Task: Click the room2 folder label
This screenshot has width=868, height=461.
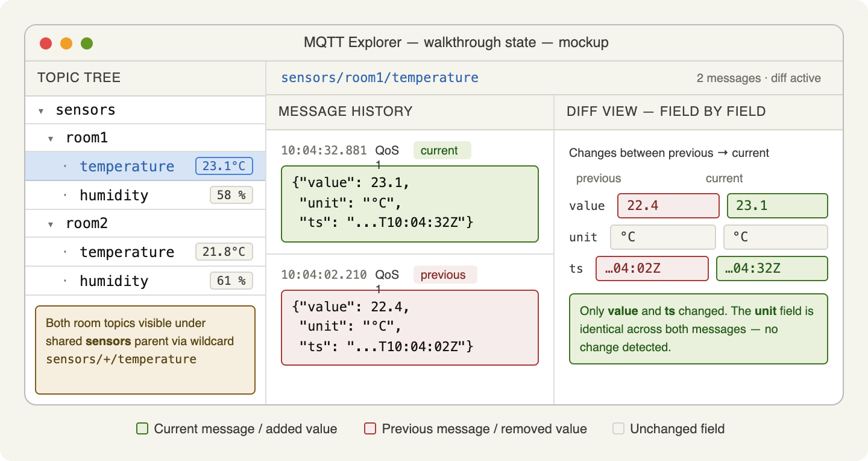Action: (x=87, y=224)
